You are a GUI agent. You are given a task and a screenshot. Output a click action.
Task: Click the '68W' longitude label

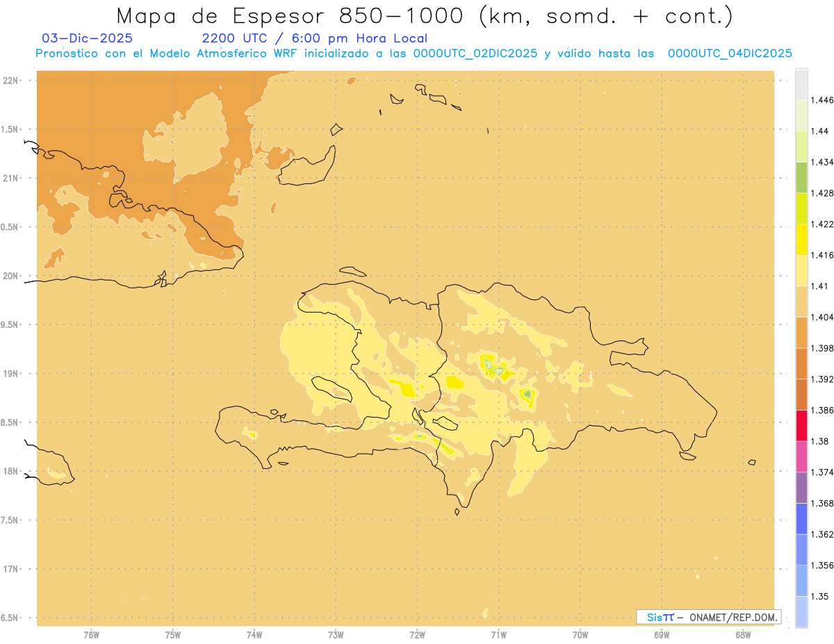coord(743,635)
